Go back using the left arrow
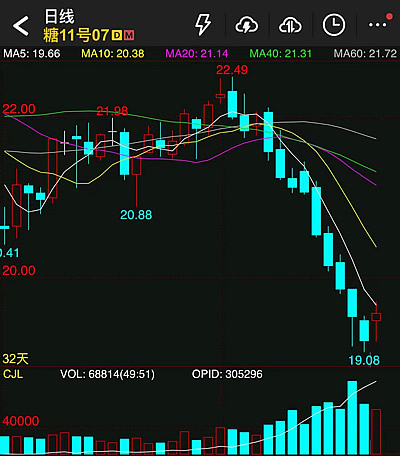 click(x=21, y=26)
